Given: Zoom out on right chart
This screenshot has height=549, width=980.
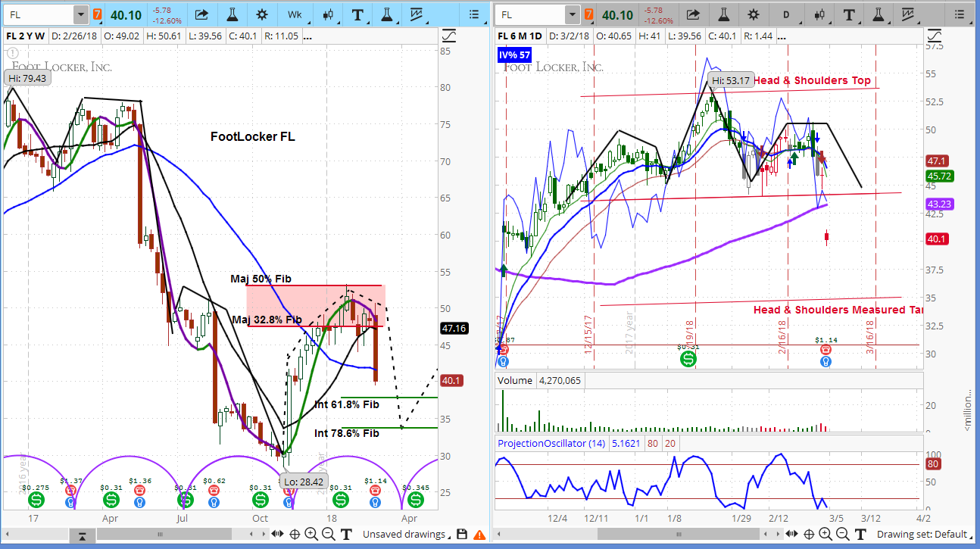Looking at the screenshot, I should pos(842,535).
